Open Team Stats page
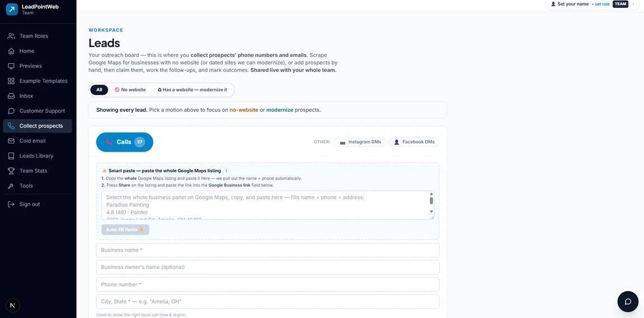The height and width of the screenshot is (318, 644). [38, 170]
